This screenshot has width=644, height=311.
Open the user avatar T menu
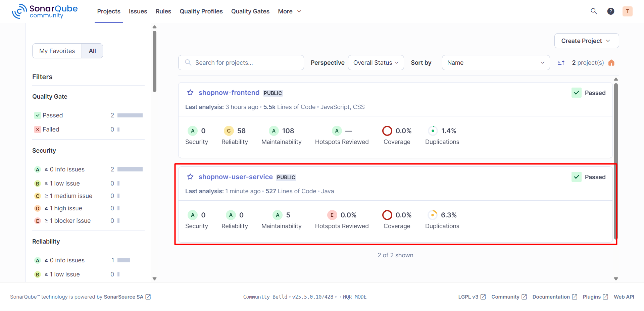click(627, 11)
